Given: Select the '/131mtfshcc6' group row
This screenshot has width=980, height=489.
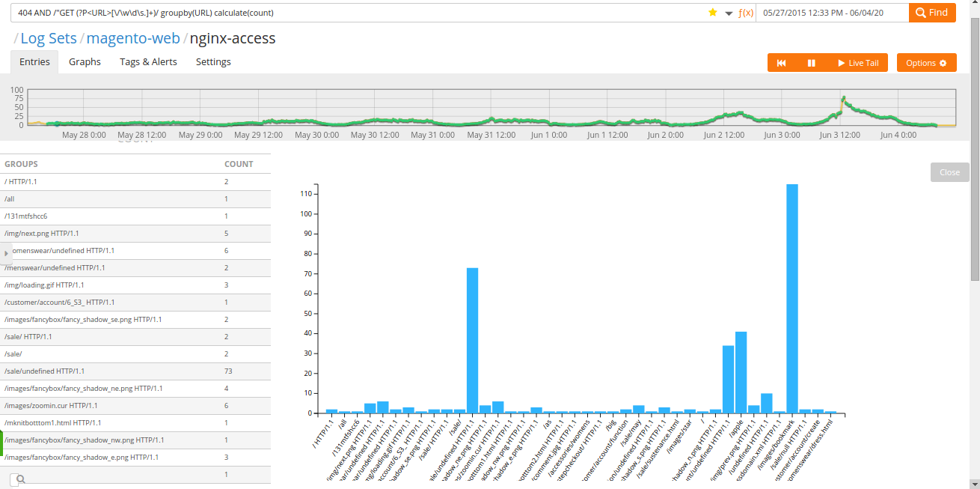Looking at the screenshot, I should pyautogui.click(x=135, y=216).
